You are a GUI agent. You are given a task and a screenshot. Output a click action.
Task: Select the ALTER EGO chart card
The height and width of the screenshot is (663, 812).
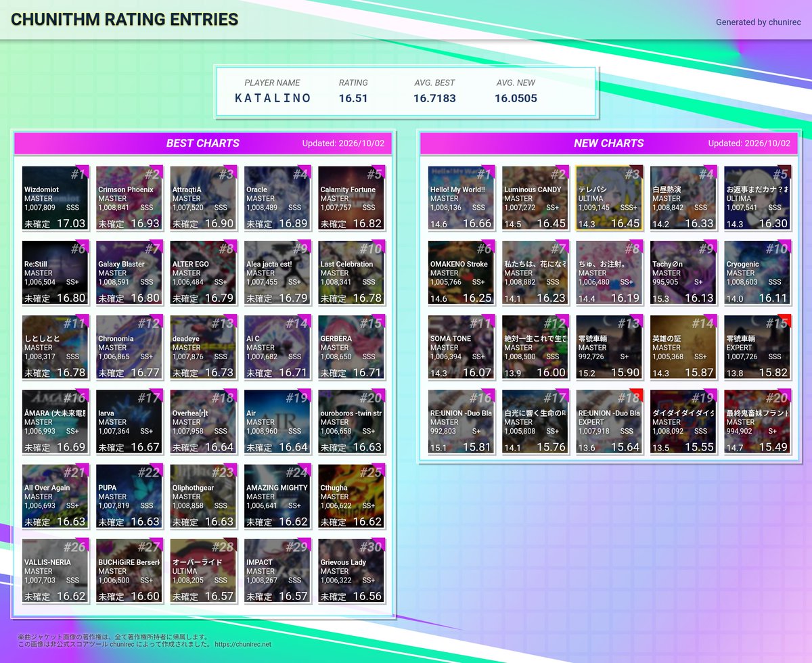(x=204, y=273)
